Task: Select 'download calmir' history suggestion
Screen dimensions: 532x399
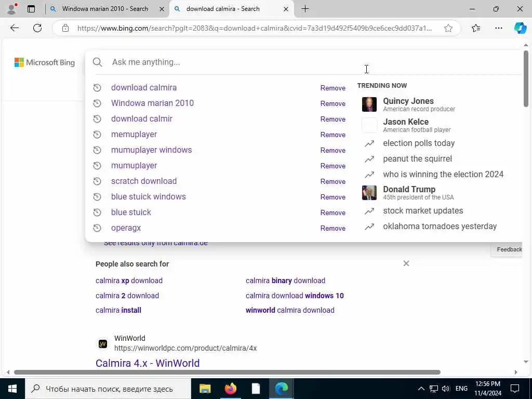Action: coord(142,119)
